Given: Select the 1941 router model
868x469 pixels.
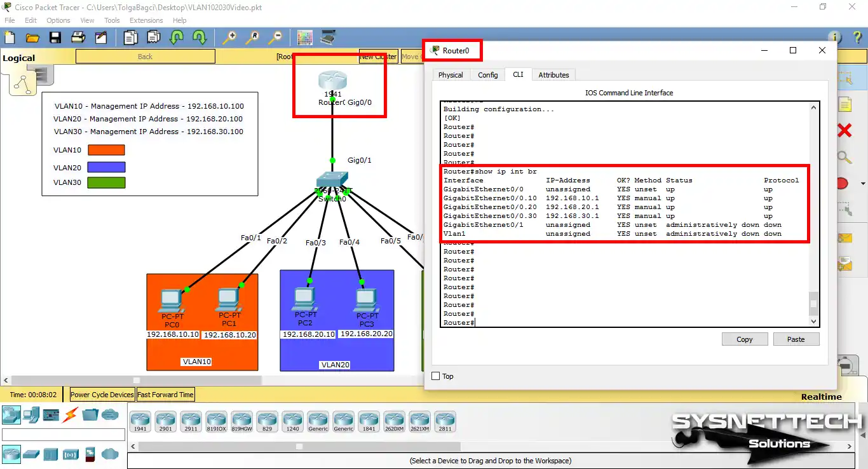Looking at the screenshot, I should [x=140, y=421].
